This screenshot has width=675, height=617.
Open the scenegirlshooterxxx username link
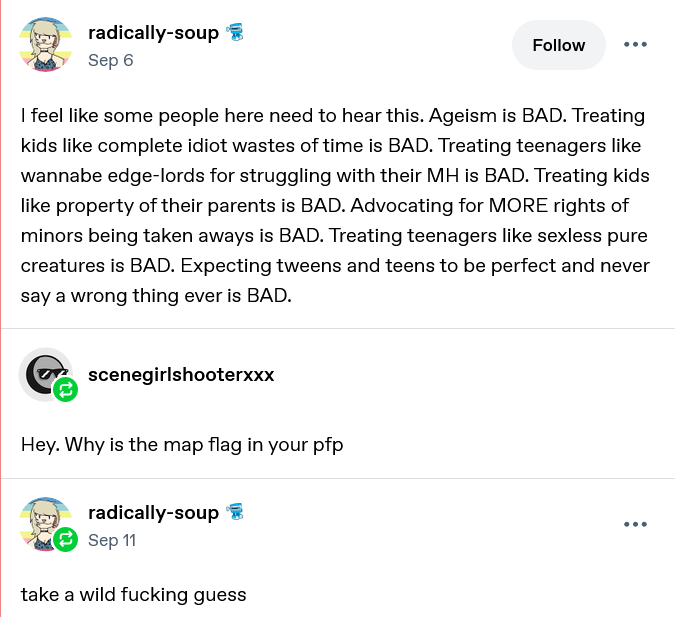click(181, 375)
